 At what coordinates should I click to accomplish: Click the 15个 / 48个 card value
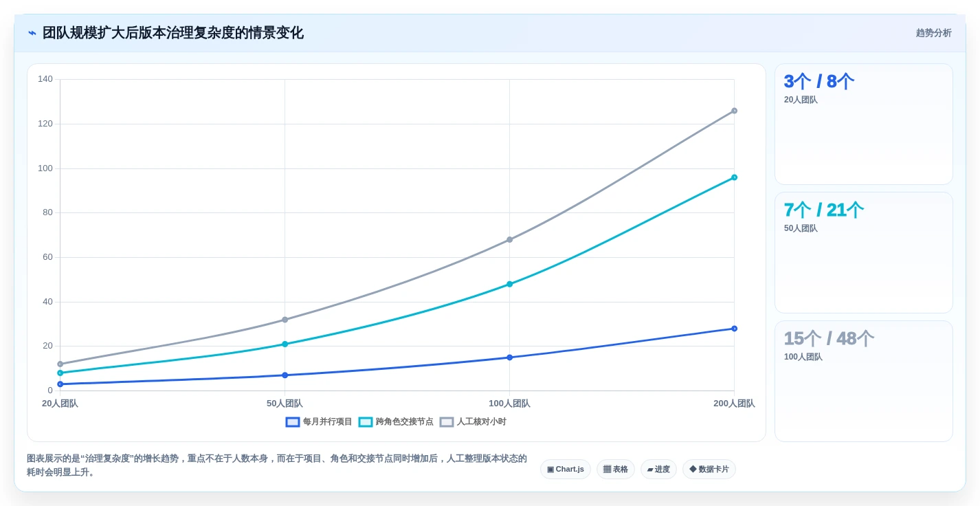[829, 338]
